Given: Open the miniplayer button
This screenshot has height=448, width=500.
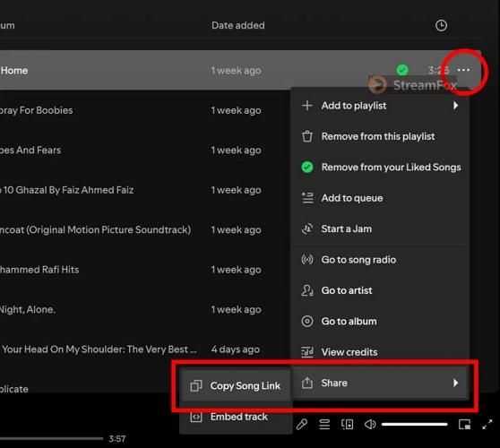Looking at the screenshot, I should 464,425.
